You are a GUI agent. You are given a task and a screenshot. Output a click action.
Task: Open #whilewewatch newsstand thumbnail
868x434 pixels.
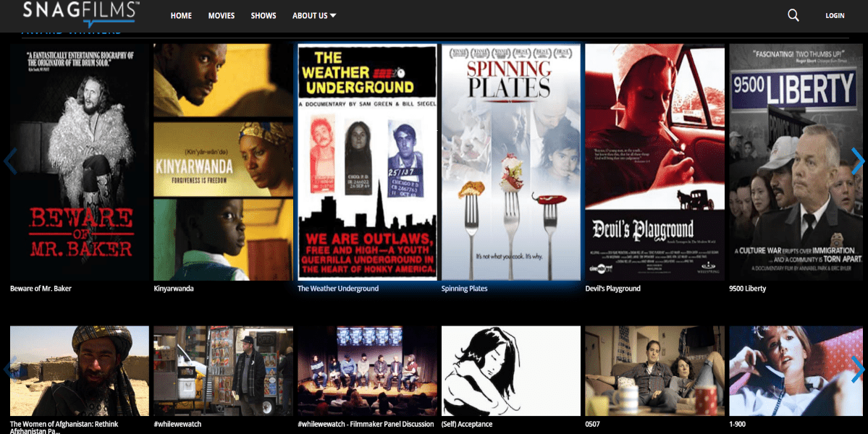[223, 371]
